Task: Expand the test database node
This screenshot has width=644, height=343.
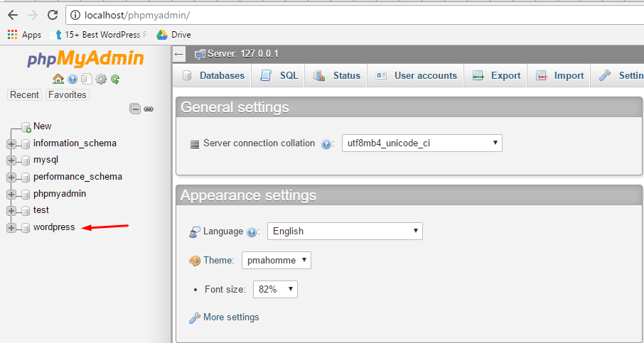Action: [x=11, y=211]
